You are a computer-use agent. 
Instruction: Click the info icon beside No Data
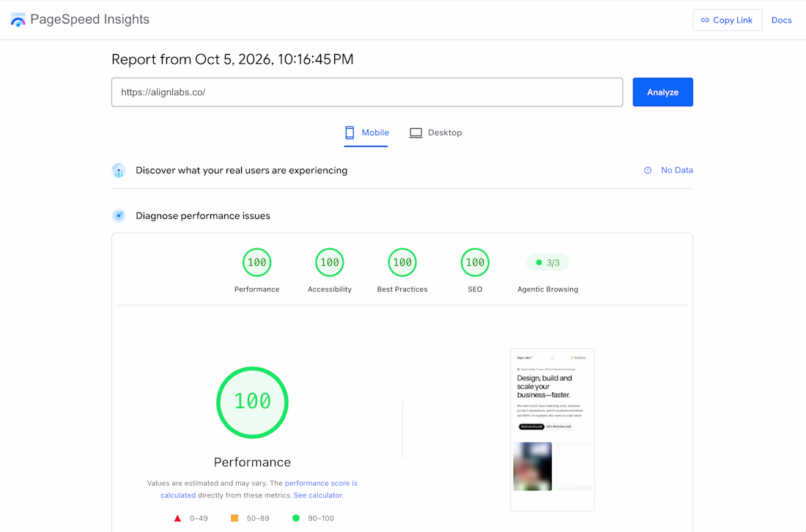[x=648, y=170]
